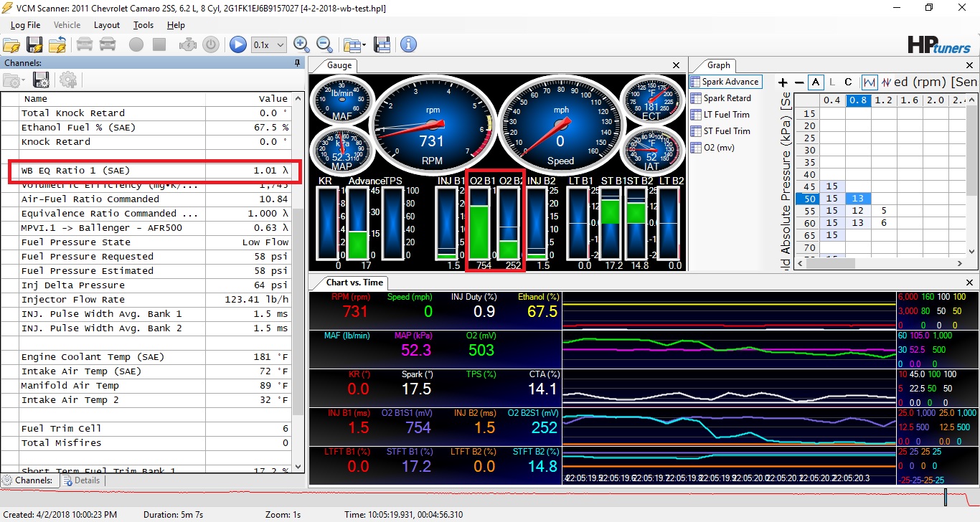The image size is (980, 522).
Task: Click the RPM gauge
Action: (431, 124)
